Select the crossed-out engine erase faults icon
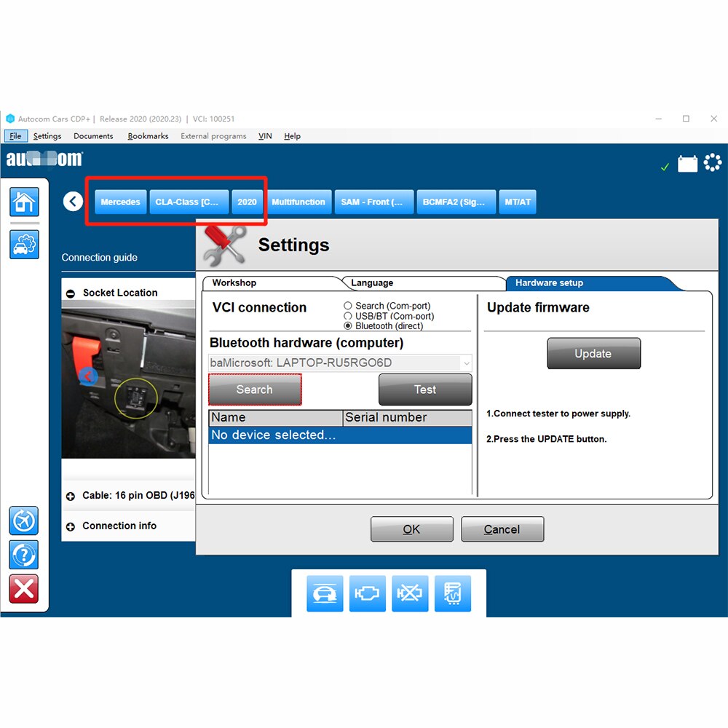Image resolution: width=728 pixels, height=728 pixels. [x=410, y=593]
